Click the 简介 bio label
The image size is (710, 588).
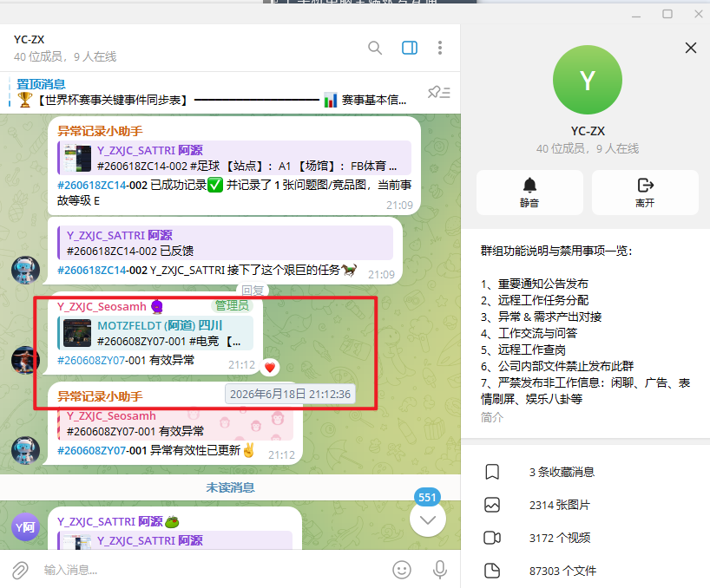tap(492, 417)
